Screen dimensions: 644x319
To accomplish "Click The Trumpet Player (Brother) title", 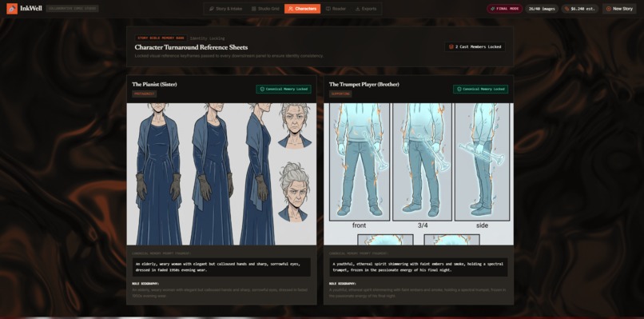I will point(364,84).
